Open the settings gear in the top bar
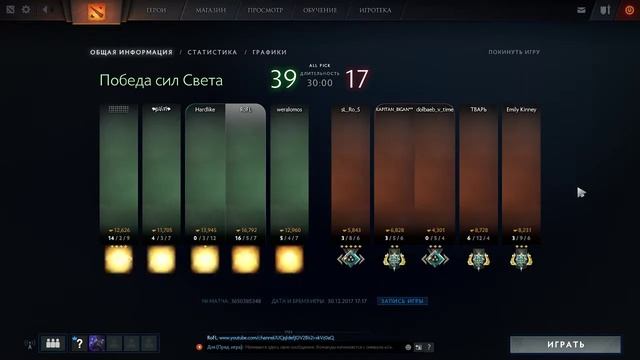The height and width of the screenshot is (360, 640). 26,9
